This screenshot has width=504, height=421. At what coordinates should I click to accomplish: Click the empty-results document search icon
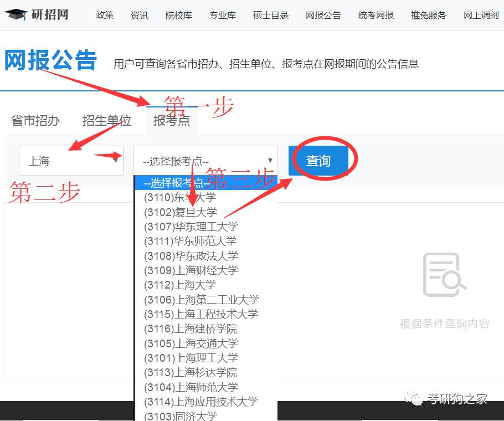(444, 275)
